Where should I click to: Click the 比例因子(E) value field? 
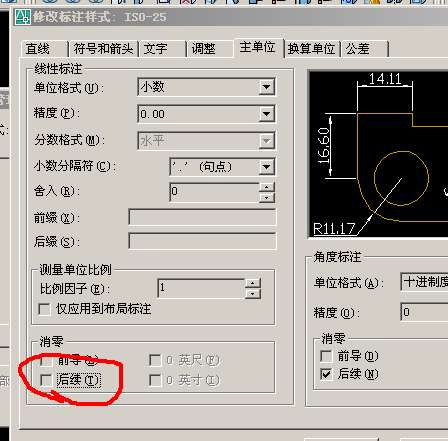[x=201, y=288]
